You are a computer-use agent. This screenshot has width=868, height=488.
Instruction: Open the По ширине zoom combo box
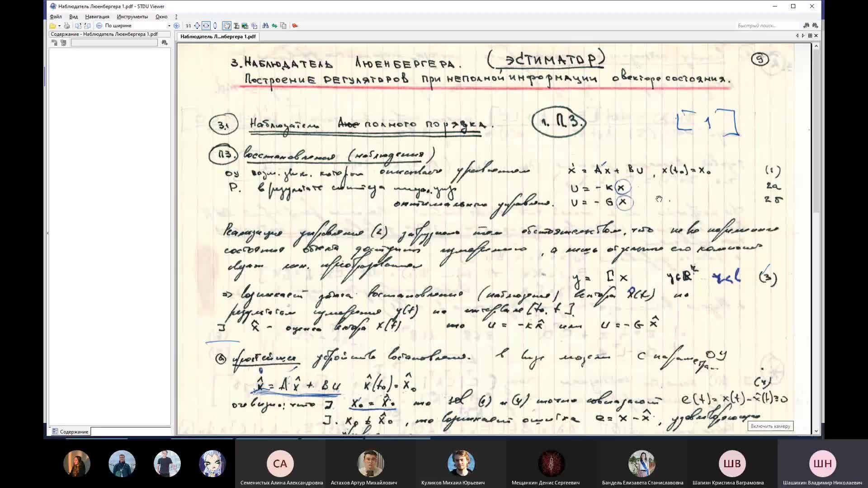pyautogui.click(x=137, y=26)
